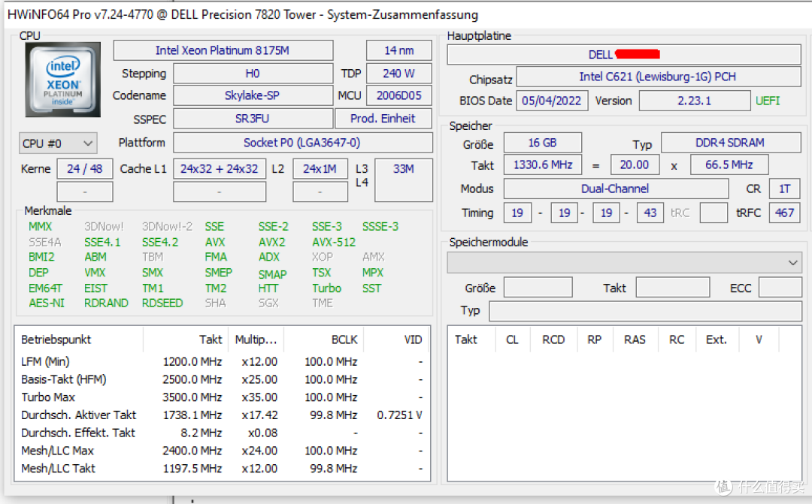Select the Turbo Max row
Image resolution: width=812 pixels, height=504 pixels.
click(48, 397)
